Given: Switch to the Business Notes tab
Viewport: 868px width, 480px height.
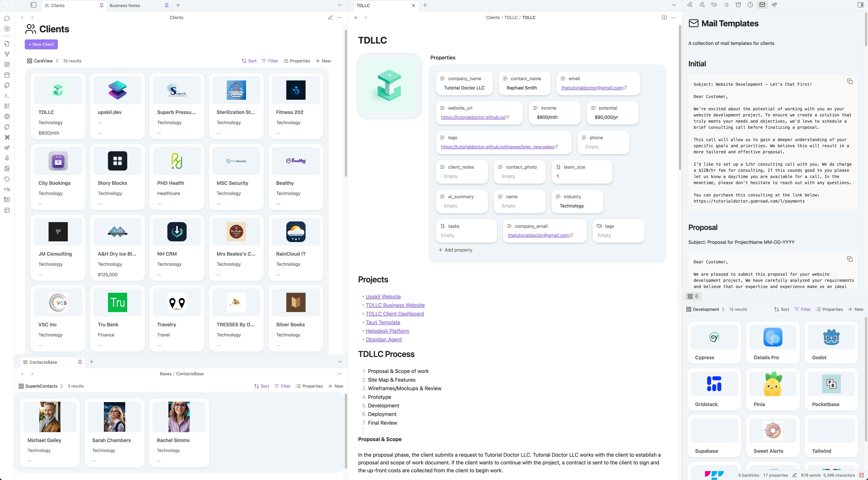Looking at the screenshot, I should coord(125,5).
